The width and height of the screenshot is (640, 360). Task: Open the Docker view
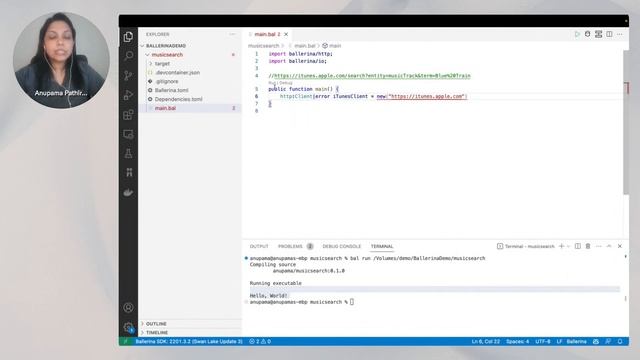click(128, 192)
